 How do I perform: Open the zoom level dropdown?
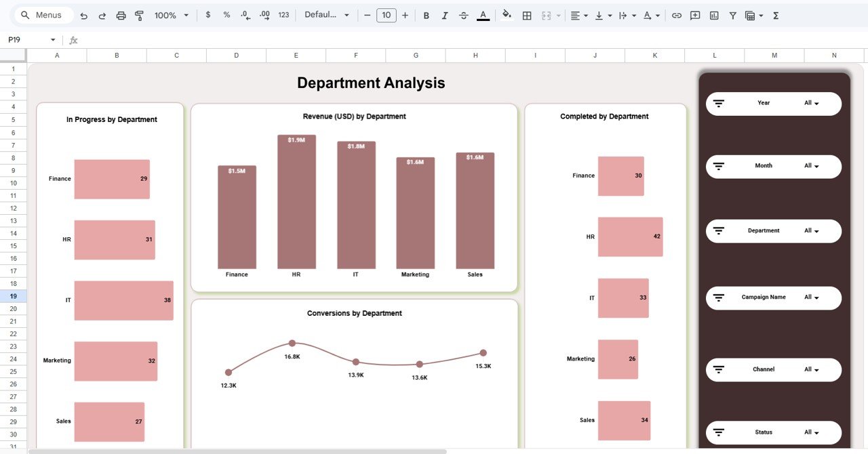click(171, 14)
